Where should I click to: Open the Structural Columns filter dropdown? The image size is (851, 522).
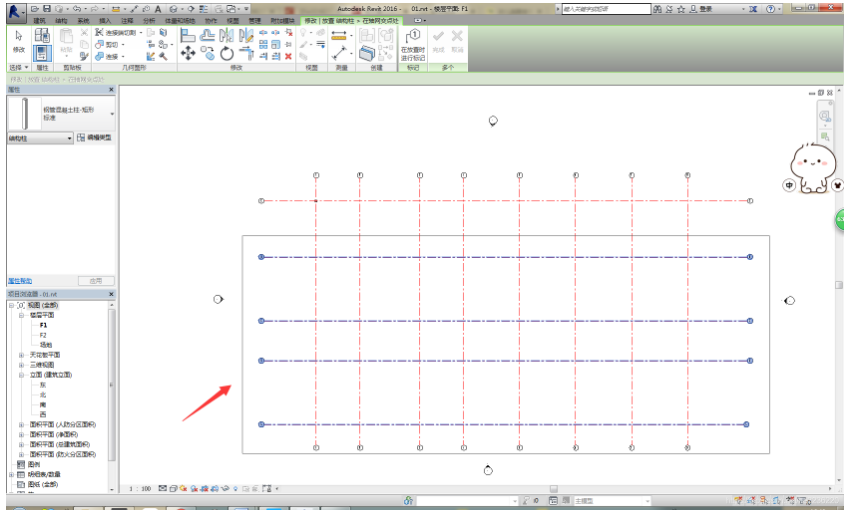(40, 138)
